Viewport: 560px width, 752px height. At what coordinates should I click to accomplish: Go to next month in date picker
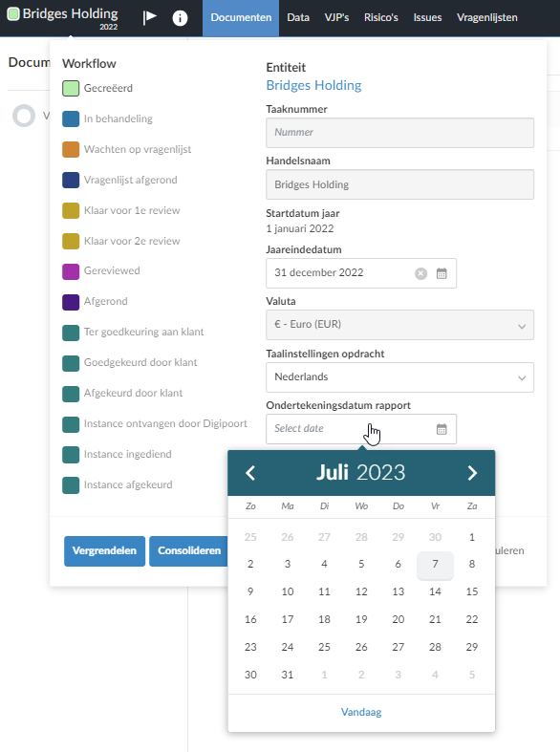tap(472, 473)
